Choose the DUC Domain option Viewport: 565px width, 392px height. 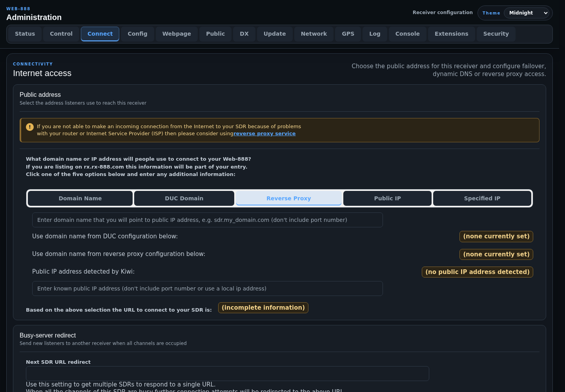click(x=184, y=198)
